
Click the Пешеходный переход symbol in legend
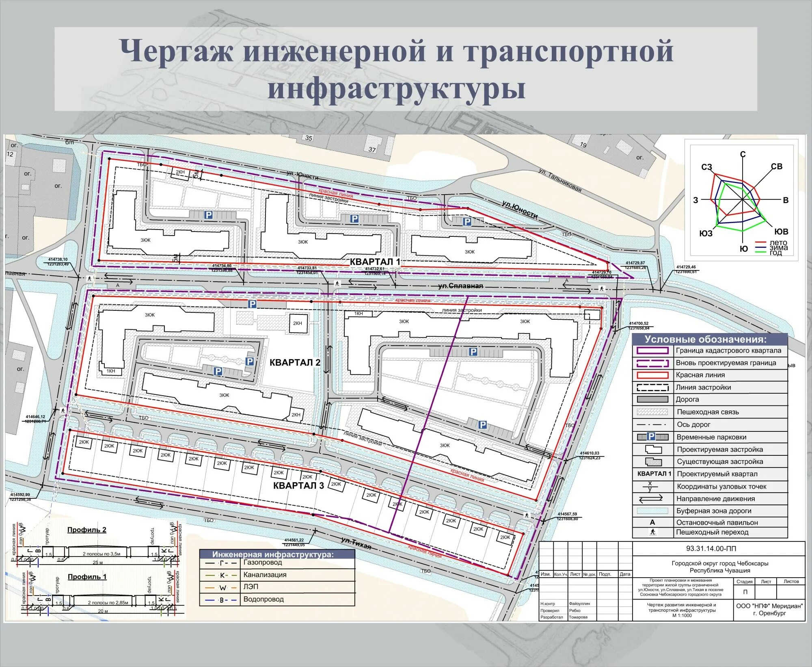(x=652, y=532)
